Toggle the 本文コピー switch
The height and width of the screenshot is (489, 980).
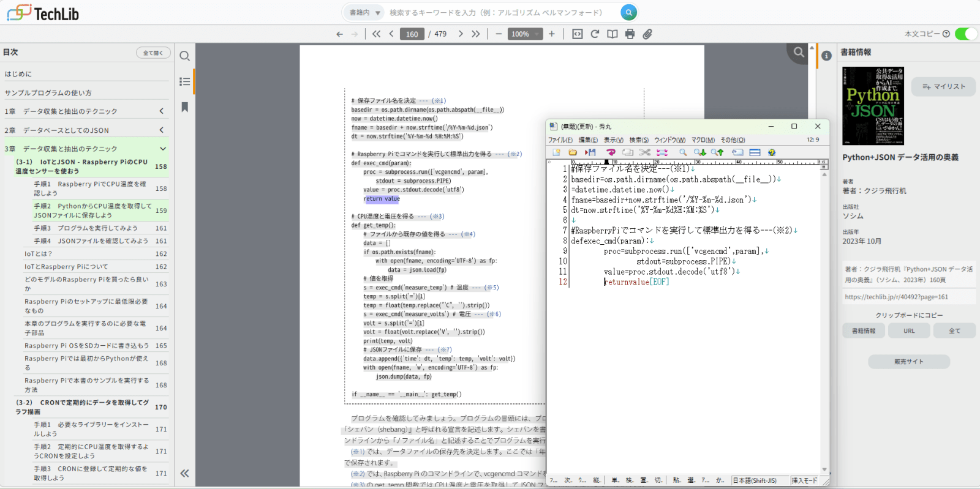pyautogui.click(x=966, y=34)
